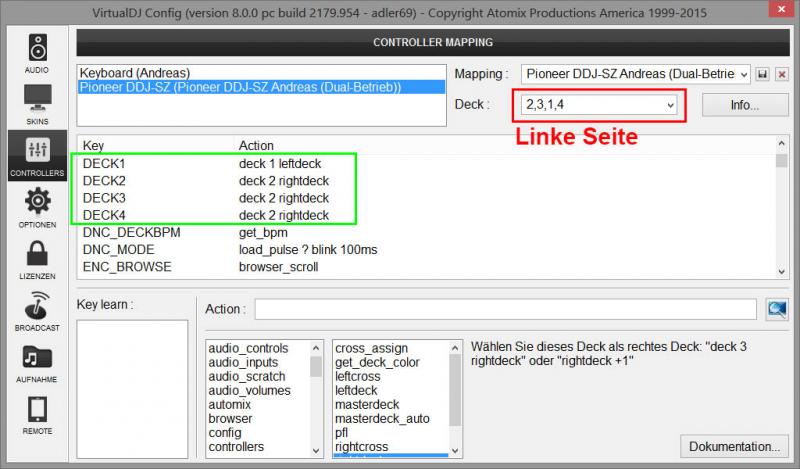Screen dimensions: 800x469
Task: Select the DNC_MODE key row
Action: pos(426,250)
